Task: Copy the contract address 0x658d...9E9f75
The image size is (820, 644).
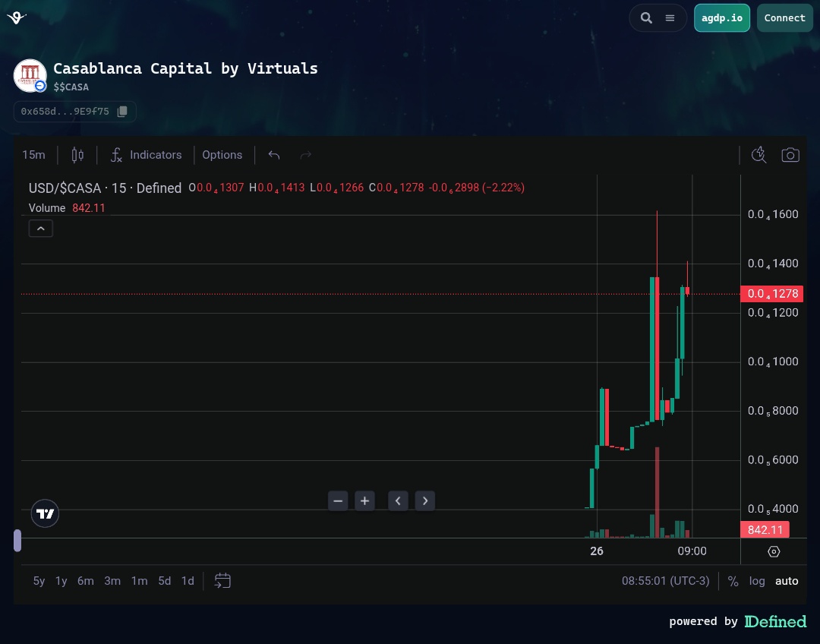Action: pyautogui.click(x=122, y=112)
